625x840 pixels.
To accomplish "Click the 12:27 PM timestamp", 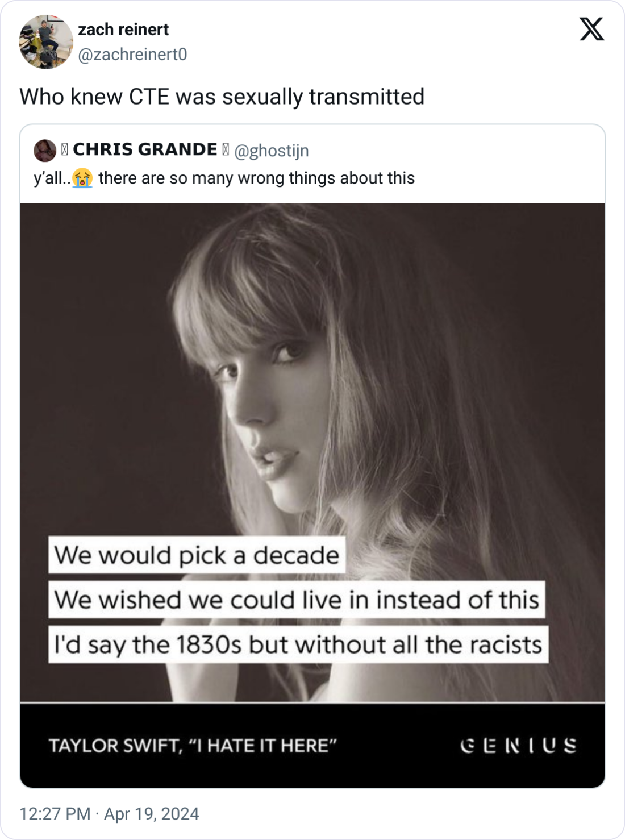I will click(x=55, y=814).
